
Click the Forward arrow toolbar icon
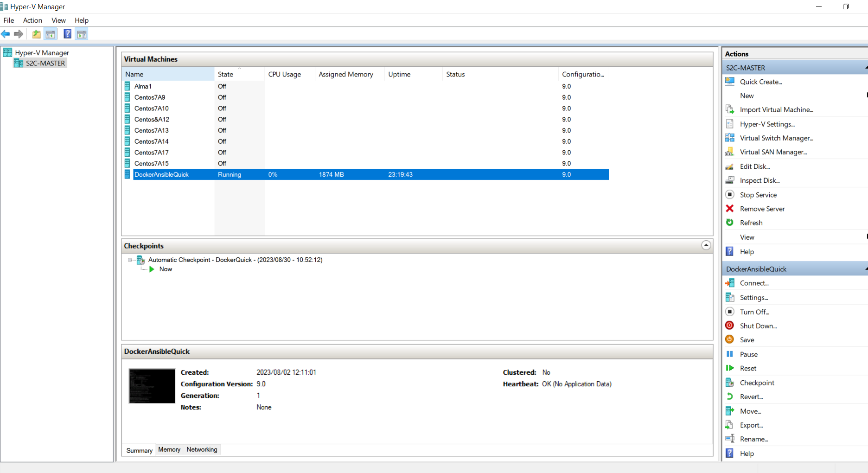click(x=19, y=34)
